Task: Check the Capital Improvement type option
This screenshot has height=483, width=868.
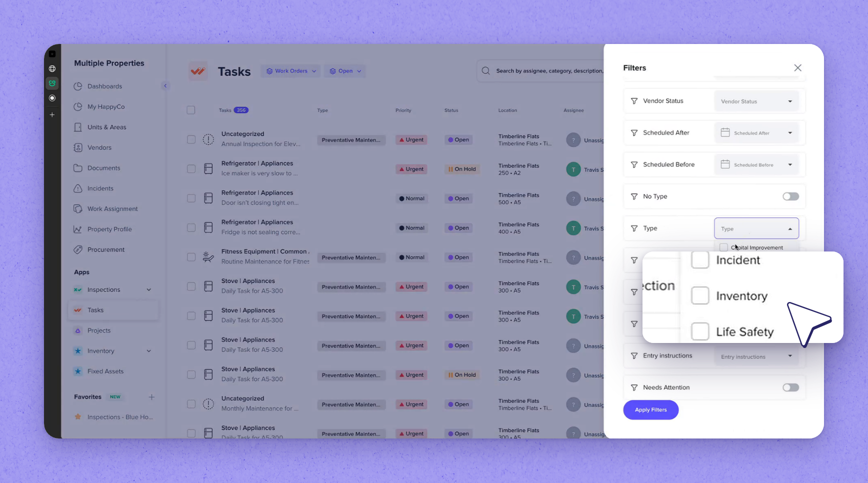Action: click(723, 247)
